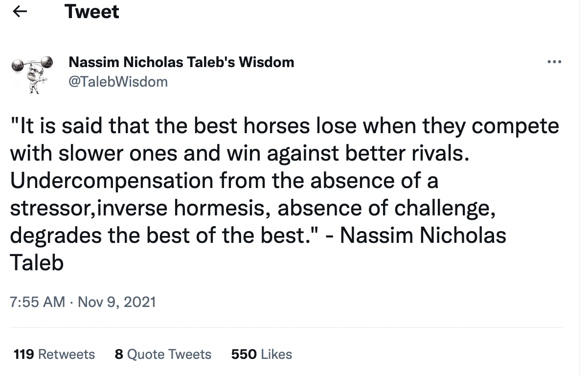Open Nassim Nicholas Taleb's Wisdom profile name
Image resolution: width=588 pixels, height=377 pixels.
tap(181, 62)
